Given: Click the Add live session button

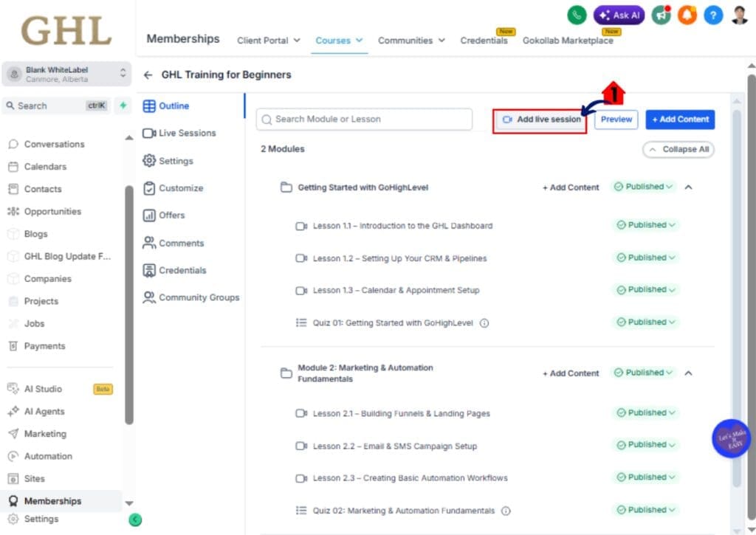Looking at the screenshot, I should pyautogui.click(x=540, y=120).
